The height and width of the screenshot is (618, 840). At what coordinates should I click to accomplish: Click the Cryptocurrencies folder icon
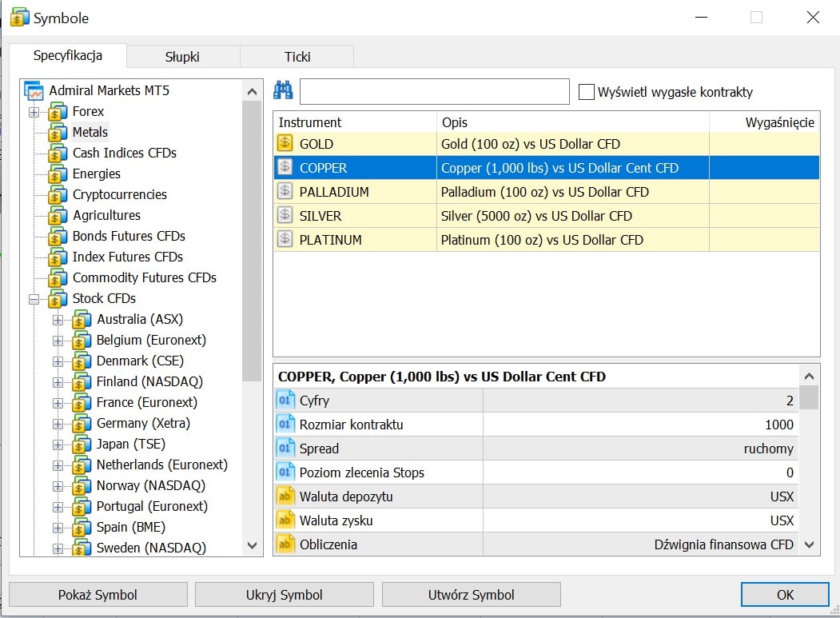click(x=58, y=195)
